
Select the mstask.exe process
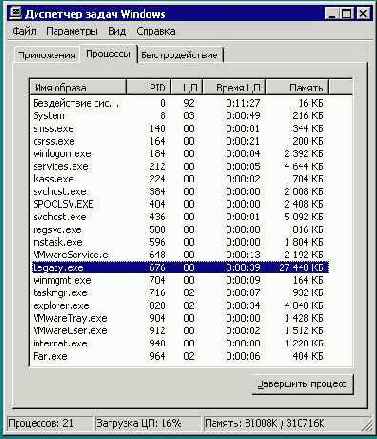(x=180, y=242)
